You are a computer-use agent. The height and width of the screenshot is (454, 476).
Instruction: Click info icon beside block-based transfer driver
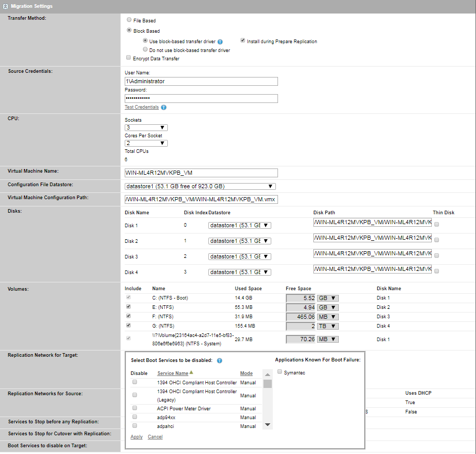coord(220,42)
